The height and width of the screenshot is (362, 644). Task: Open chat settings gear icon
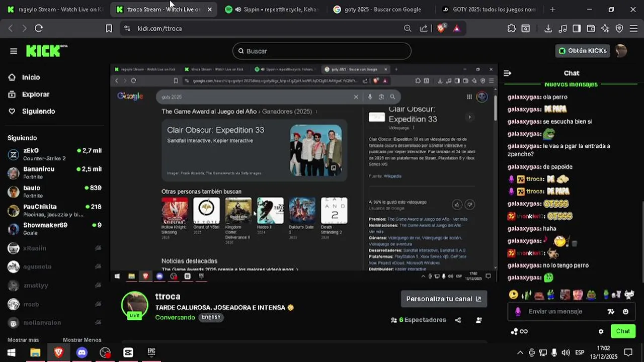pos(601,331)
